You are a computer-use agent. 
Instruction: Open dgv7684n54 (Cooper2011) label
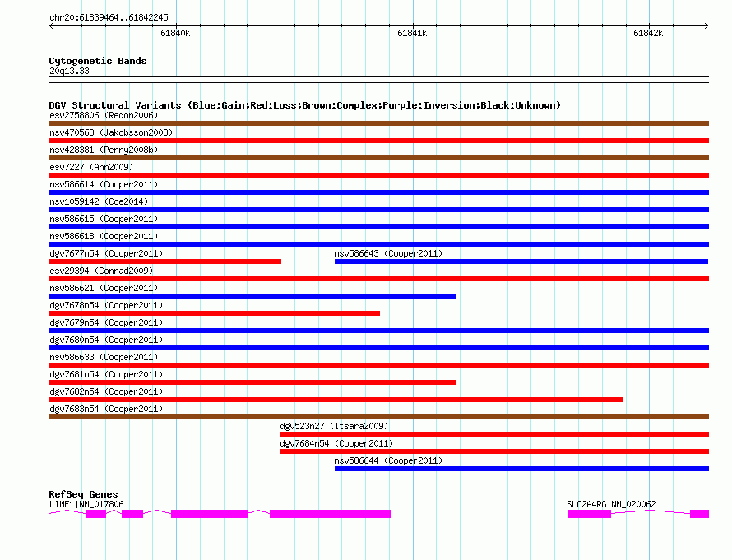pos(336,443)
